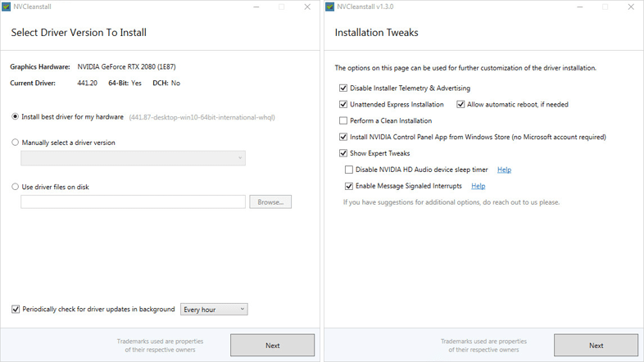Toggle Show Expert Tweaks checkbox

pyautogui.click(x=343, y=153)
